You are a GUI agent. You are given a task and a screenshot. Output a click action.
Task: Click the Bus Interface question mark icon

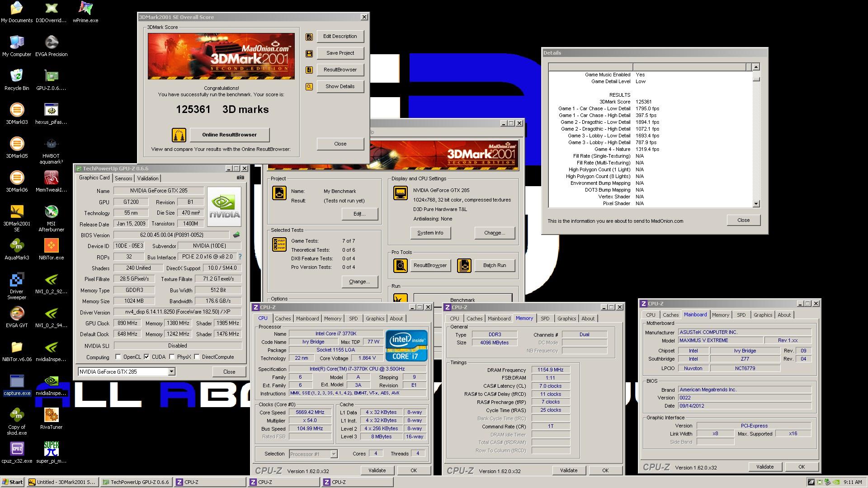240,257
